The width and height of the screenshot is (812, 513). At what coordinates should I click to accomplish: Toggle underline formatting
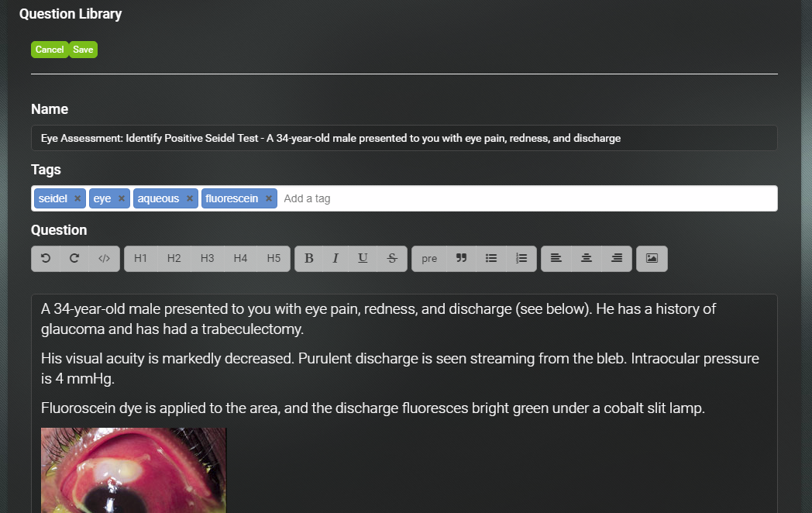(363, 258)
